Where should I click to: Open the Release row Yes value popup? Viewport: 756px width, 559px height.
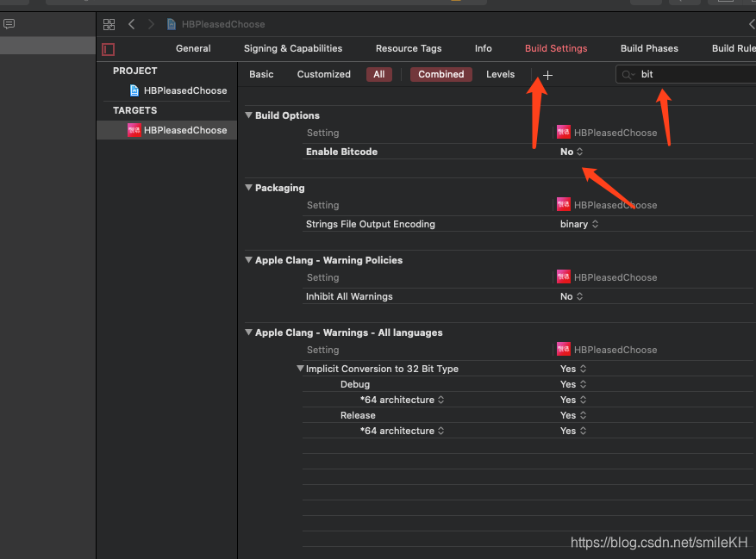click(x=572, y=415)
